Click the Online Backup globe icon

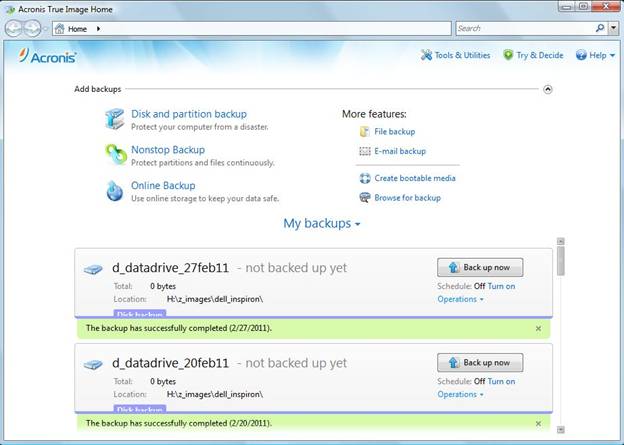(115, 190)
